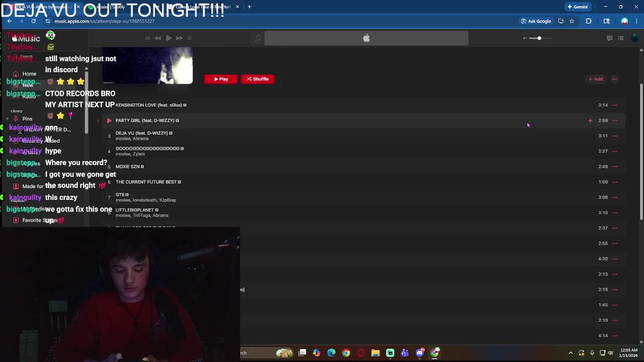Open the account avatar in Apple Music
The width and height of the screenshot is (644, 362).
pyautogui.click(x=635, y=38)
